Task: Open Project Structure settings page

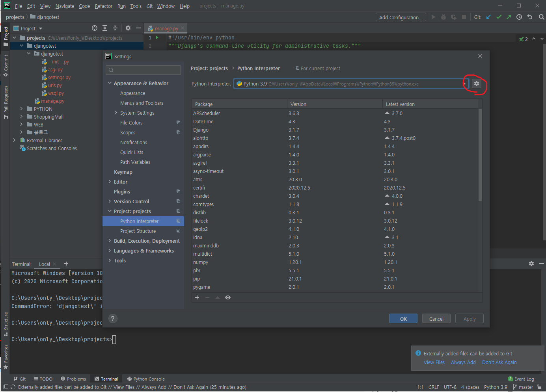Action: pos(138,231)
